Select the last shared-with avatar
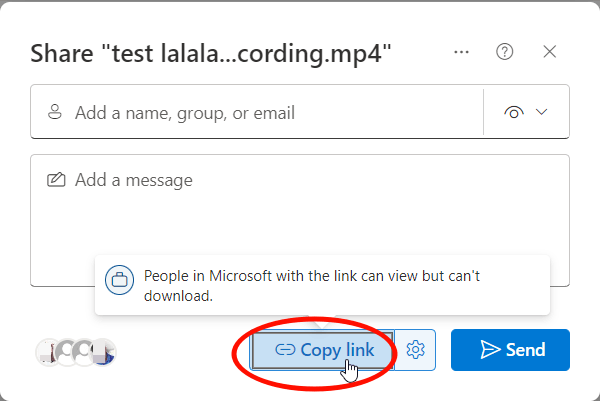The height and width of the screenshot is (401, 600). pyautogui.click(x=104, y=352)
